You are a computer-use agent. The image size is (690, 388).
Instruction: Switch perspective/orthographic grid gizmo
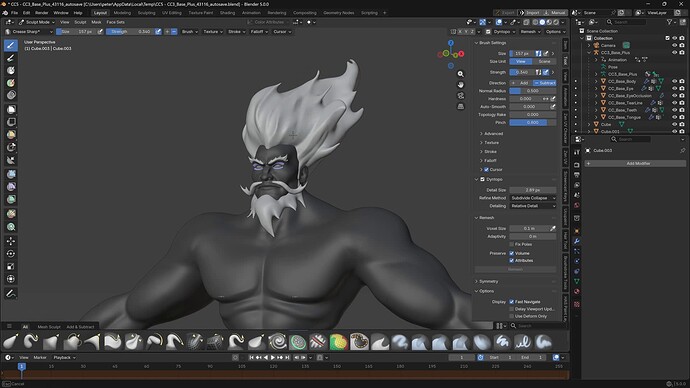(x=461, y=106)
